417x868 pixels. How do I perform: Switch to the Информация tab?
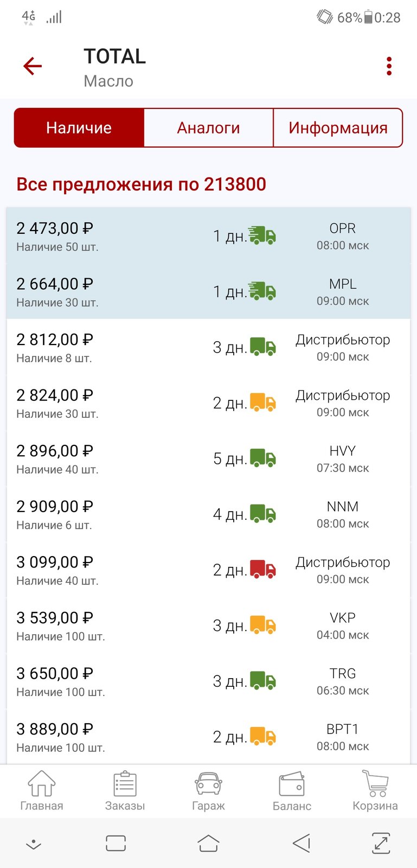tap(338, 127)
